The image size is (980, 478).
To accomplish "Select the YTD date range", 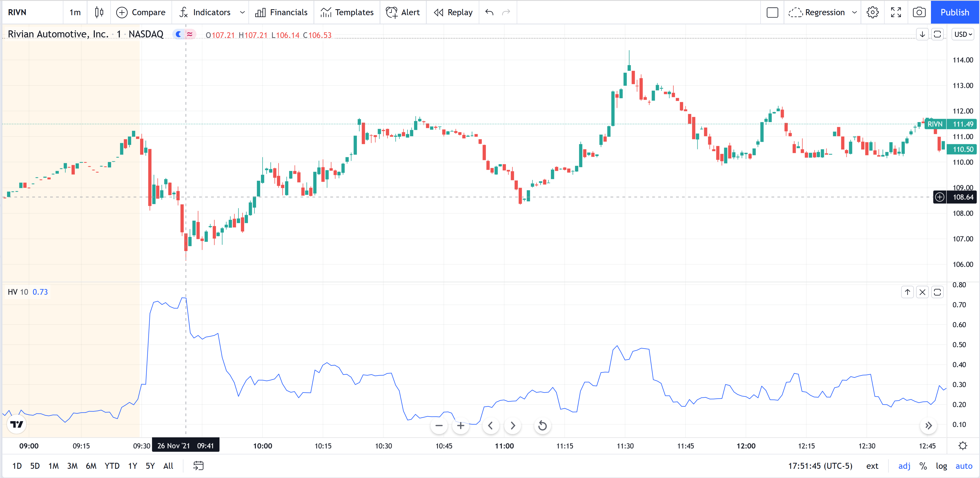I will [112, 466].
